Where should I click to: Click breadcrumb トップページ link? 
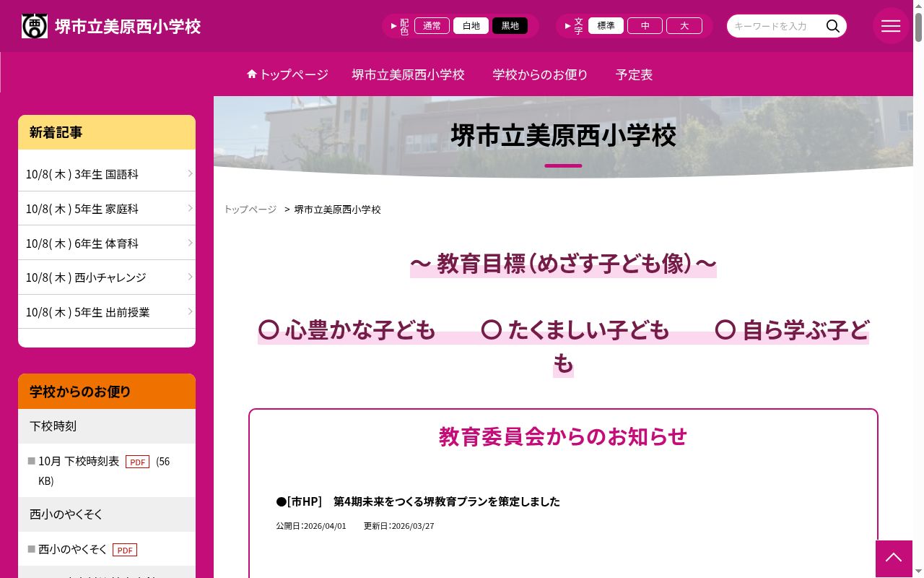tap(250, 210)
